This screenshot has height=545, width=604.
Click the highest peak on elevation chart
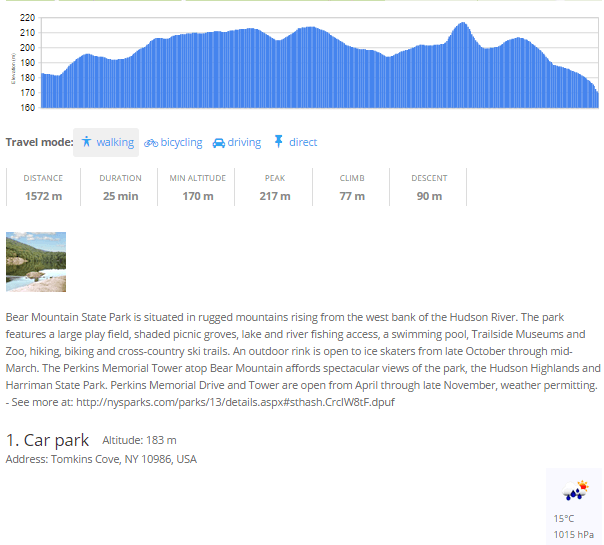[461, 24]
